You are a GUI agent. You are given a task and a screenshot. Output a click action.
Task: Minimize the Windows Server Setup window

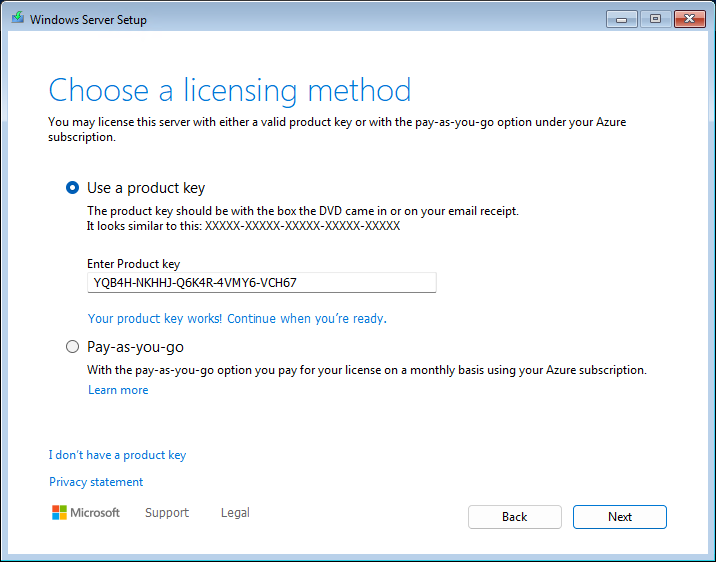[621, 19]
